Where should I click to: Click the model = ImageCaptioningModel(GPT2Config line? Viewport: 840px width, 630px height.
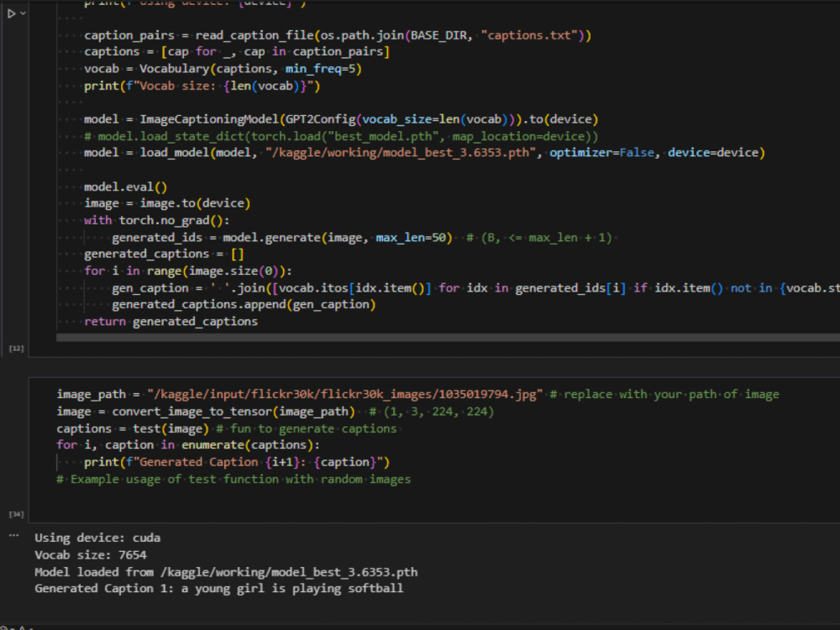341,119
